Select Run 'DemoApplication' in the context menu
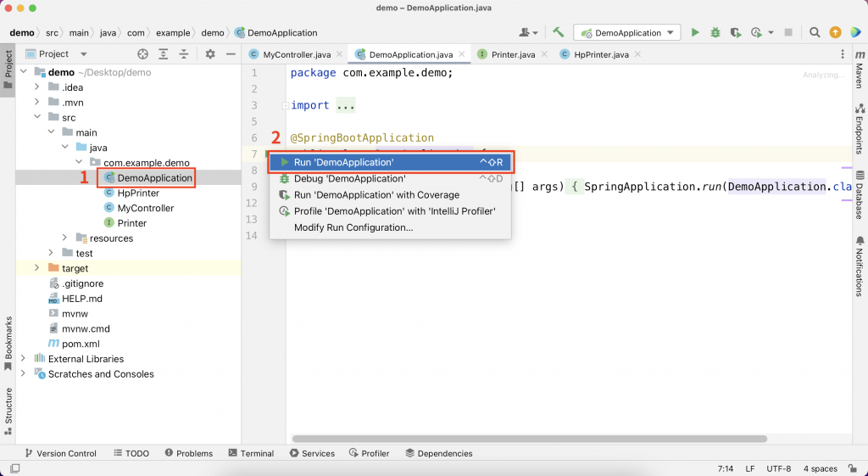The width and height of the screenshot is (868, 476). [x=390, y=162]
